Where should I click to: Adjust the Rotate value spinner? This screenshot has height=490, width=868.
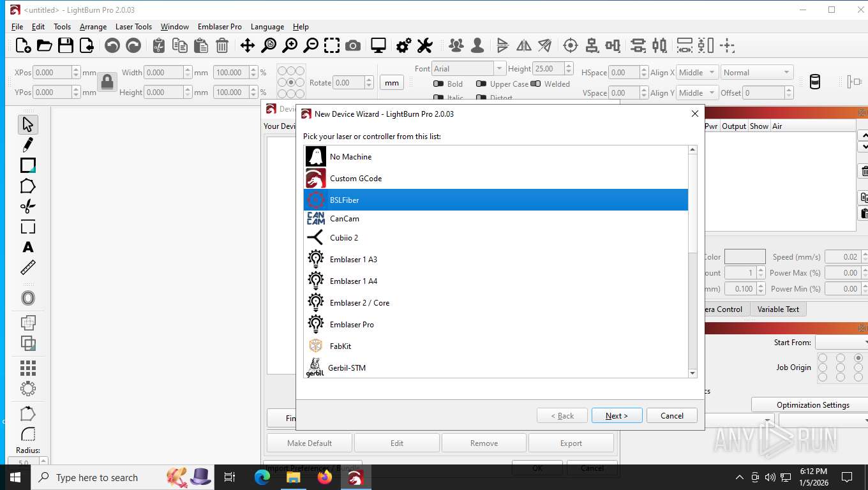(x=369, y=82)
